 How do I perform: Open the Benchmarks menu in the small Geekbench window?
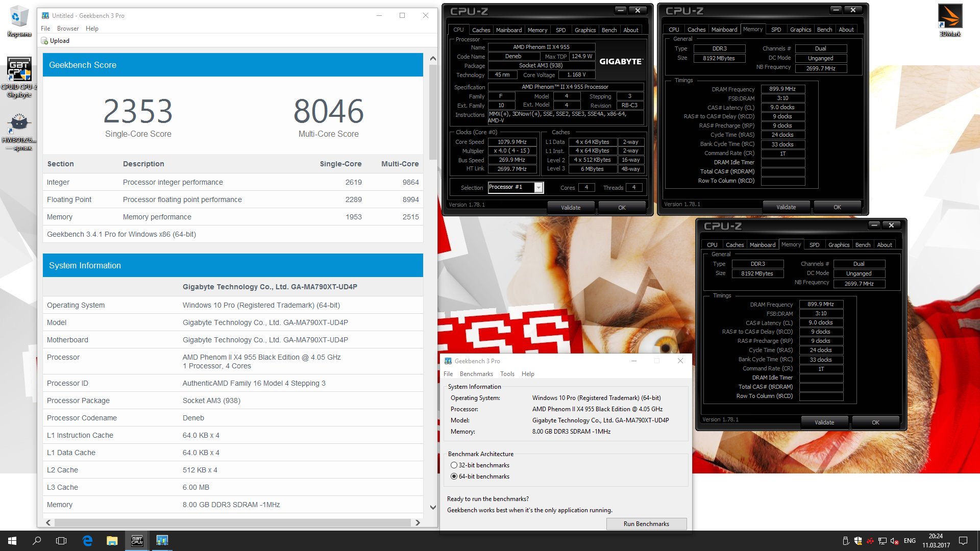coord(476,374)
